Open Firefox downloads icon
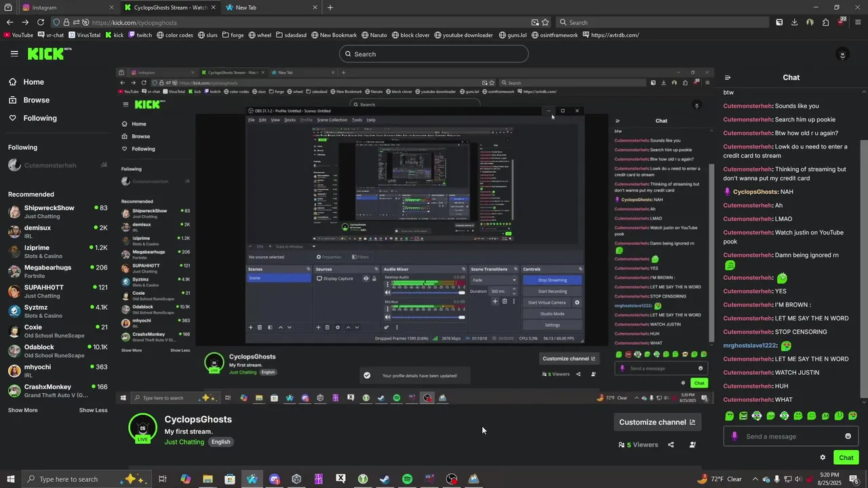This screenshot has width=868, height=488. click(795, 22)
